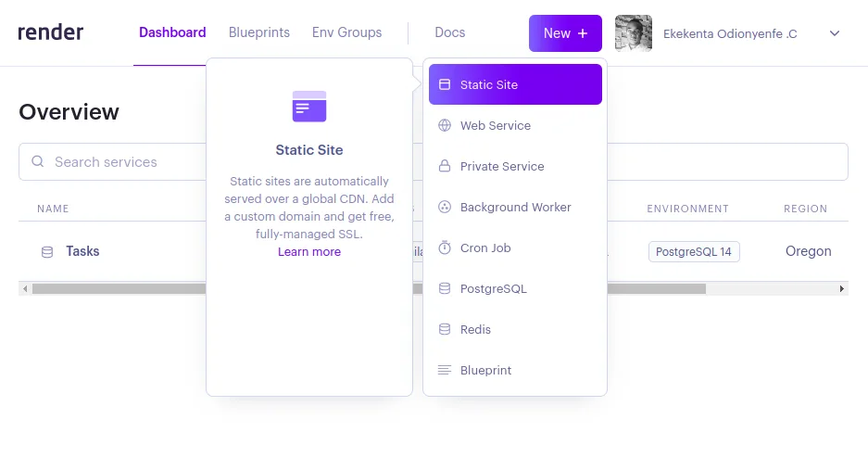
Task: Click the account name Ekekenta Odionyenfe .C
Action: coord(730,33)
